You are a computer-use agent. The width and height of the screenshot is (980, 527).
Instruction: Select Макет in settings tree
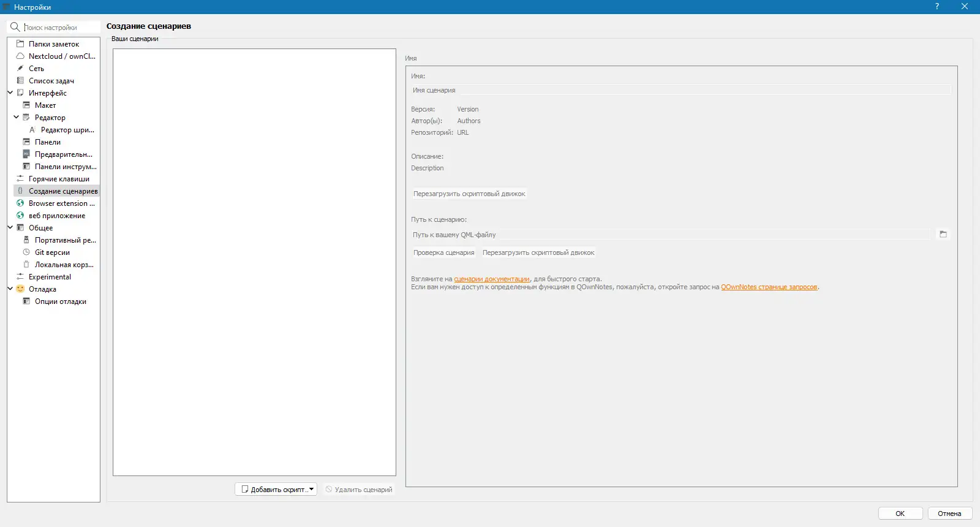[x=45, y=105]
